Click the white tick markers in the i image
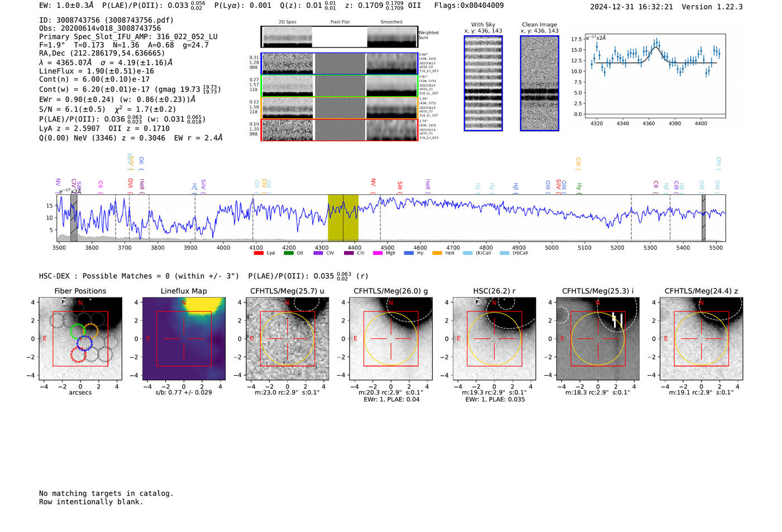Screen dimensions: 782x532 pyautogui.click(x=617, y=320)
